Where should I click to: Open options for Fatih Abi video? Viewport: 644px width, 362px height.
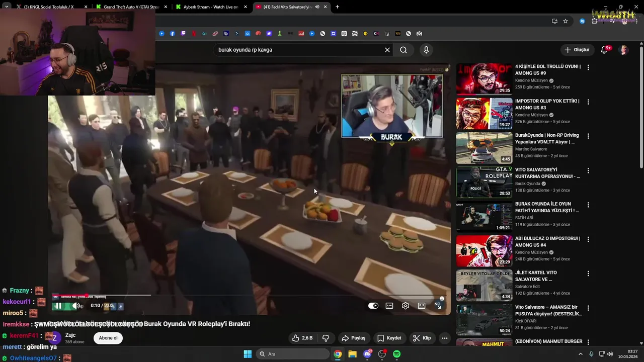pyautogui.click(x=588, y=205)
